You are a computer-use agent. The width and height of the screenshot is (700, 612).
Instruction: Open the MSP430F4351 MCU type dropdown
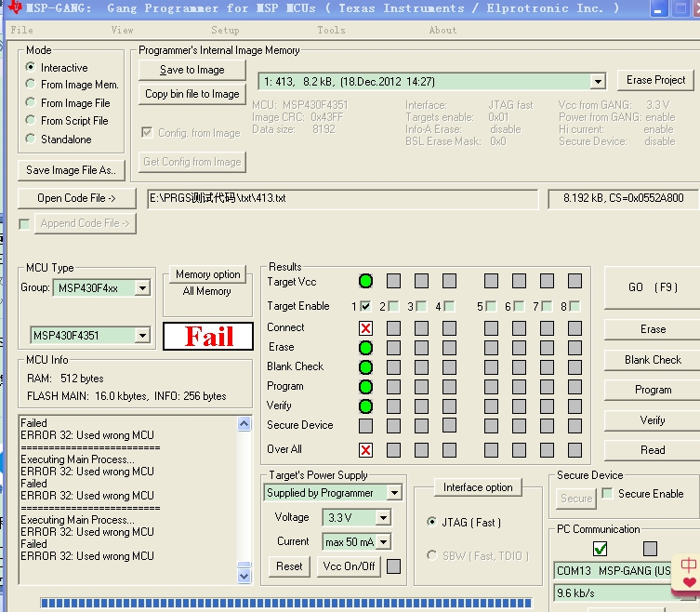(142, 335)
